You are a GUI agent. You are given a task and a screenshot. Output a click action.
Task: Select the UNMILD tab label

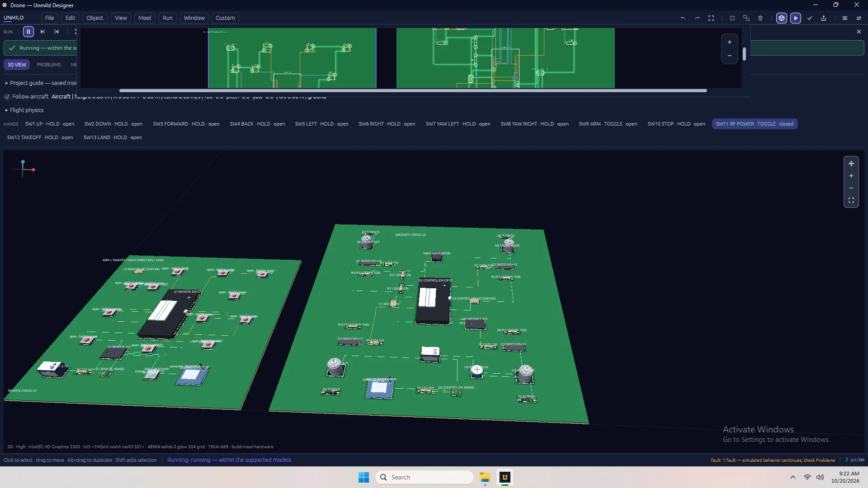coord(14,18)
